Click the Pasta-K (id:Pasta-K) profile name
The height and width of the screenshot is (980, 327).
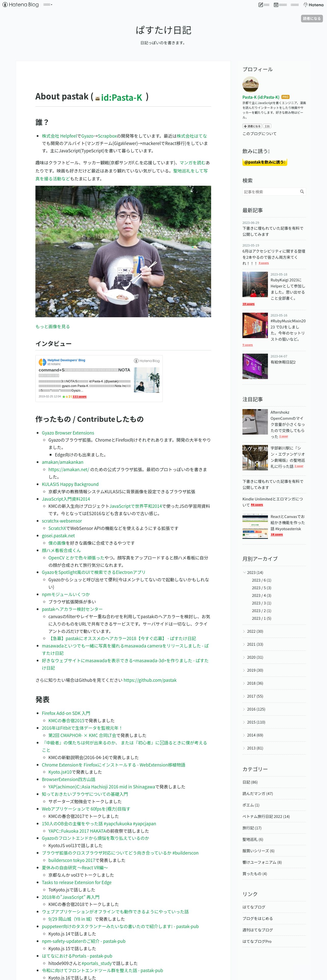point(261,97)
